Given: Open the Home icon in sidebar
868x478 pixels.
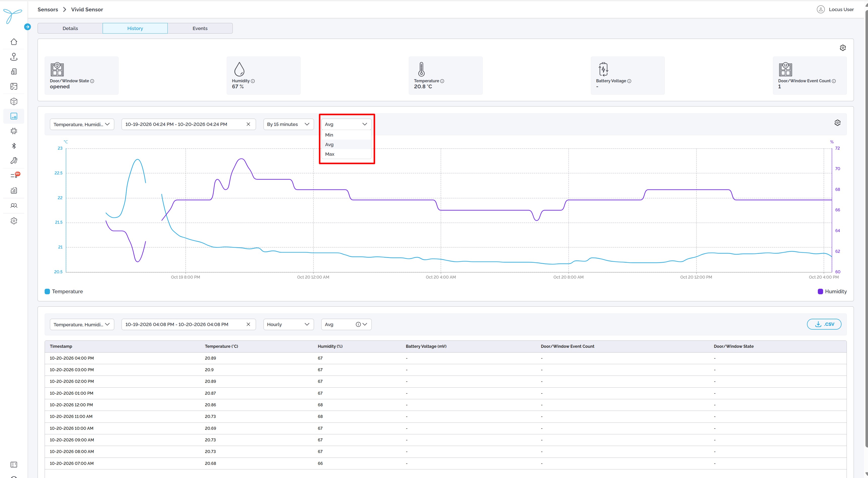Looking at the screenshot, I should point(14,42).
